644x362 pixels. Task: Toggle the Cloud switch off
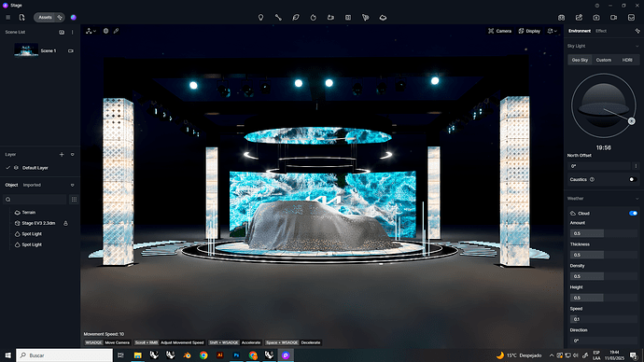pyautogui.click(x=633, y=214)
